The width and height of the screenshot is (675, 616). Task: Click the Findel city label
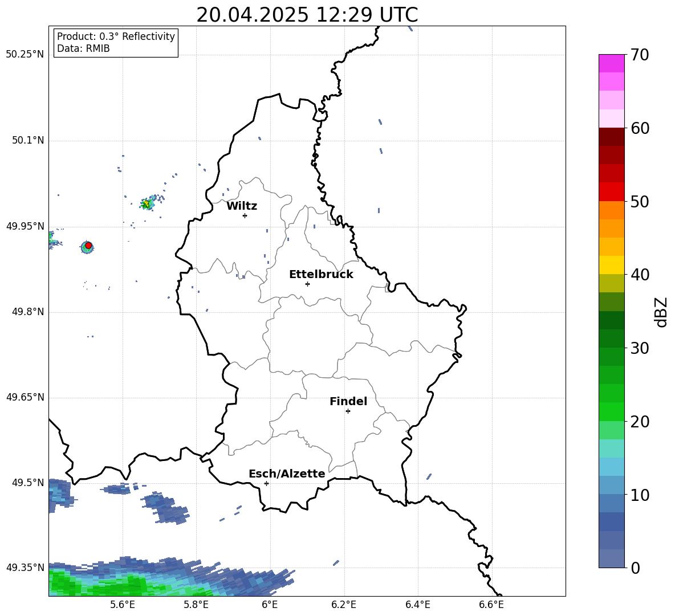(x=348, y=401)
